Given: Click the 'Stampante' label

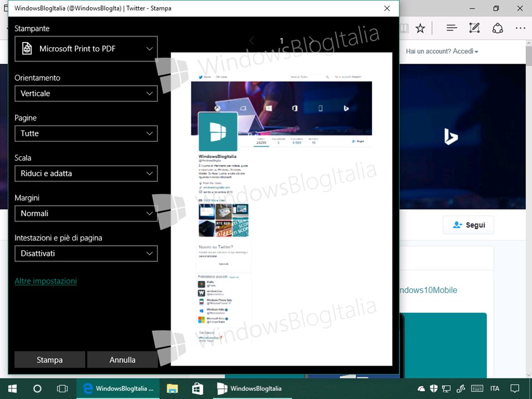Looking at the screenshot, I should (32, 28).
